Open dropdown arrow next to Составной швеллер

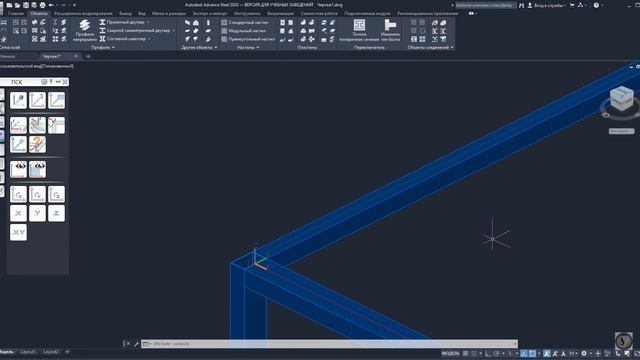click(149, 39)
